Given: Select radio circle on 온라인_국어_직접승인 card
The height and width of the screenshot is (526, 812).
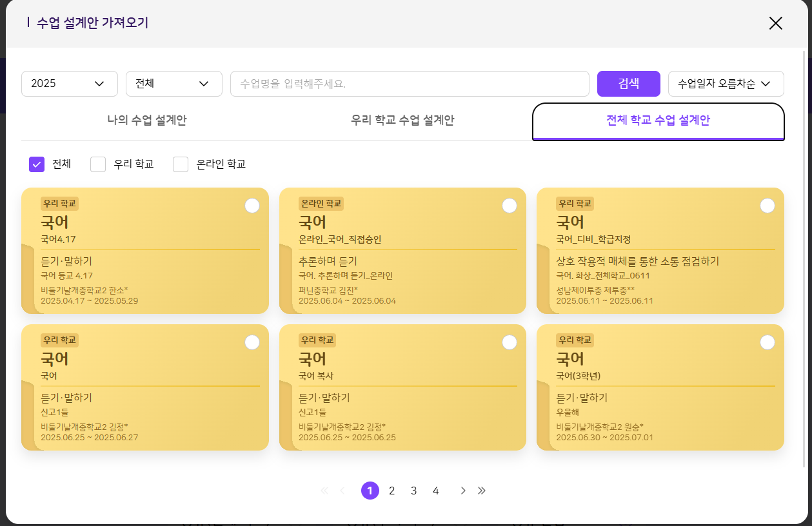Looking at the screenshot, I should click(510, 206).
